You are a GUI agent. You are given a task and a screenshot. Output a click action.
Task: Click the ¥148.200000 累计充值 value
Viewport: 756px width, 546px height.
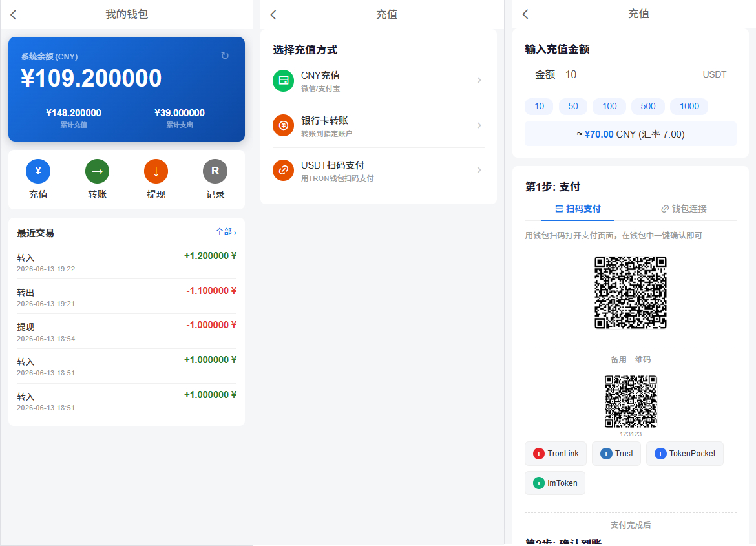pos(73,113)
